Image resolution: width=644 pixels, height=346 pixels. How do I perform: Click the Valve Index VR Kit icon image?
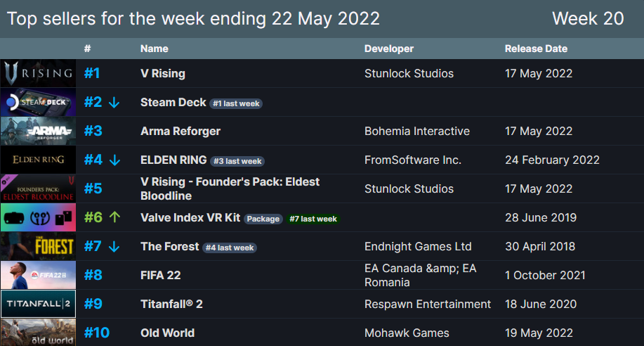(x=38, y=217)
